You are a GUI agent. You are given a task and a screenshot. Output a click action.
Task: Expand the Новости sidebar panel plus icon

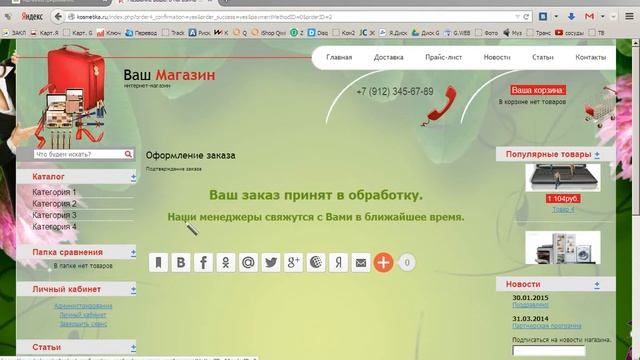pyautogui.click(x=597, y=285)
